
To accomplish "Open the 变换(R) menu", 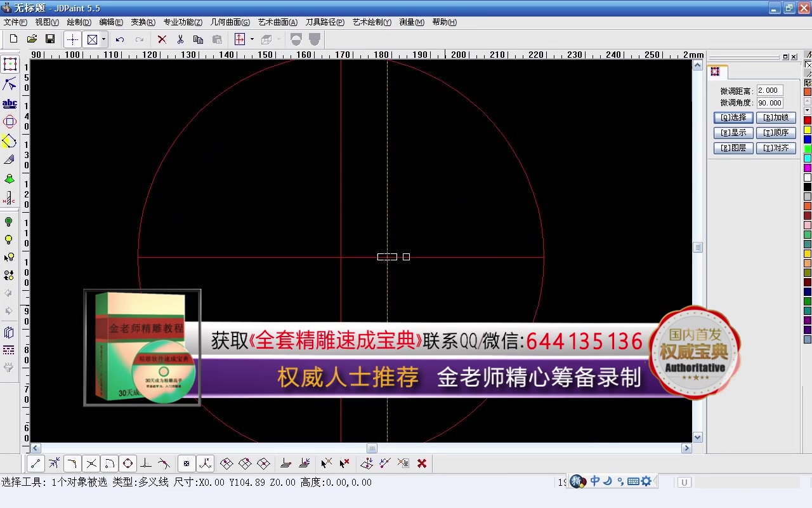I will (143, 22).
